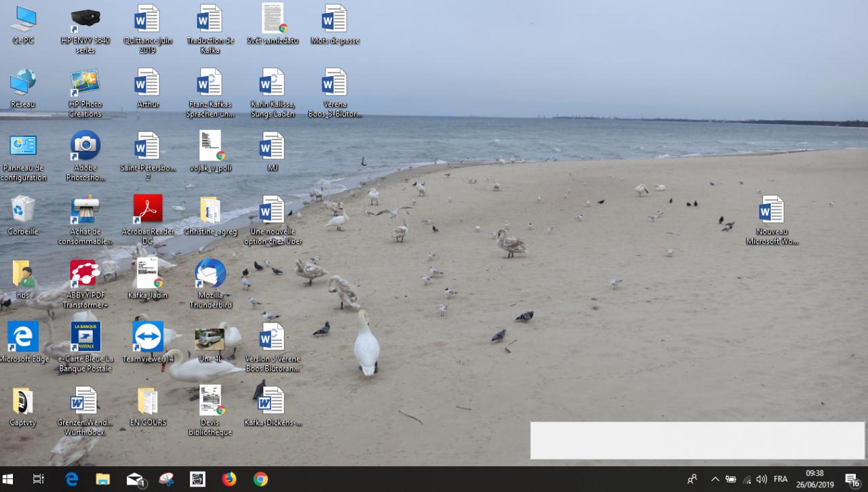Open the Wi-Fi network tray icon
Image resolution: width=868 pixels, height=492 pixels.
pyautogui.click(x=747, y=479)
